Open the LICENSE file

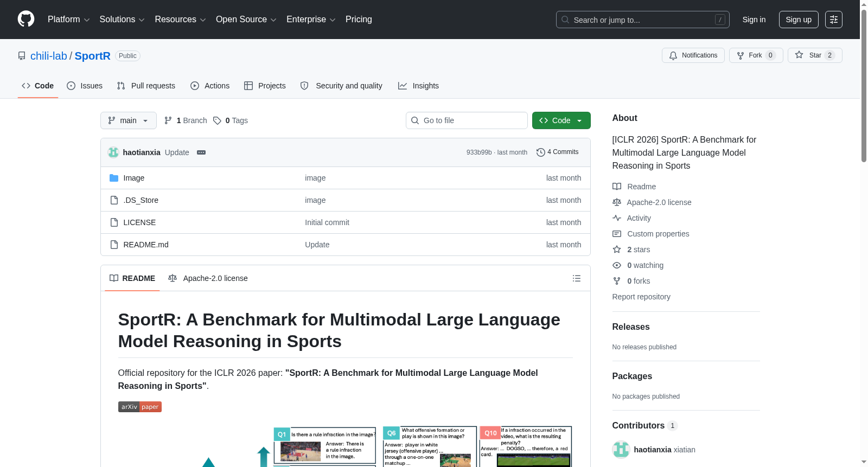click(139, 222)
